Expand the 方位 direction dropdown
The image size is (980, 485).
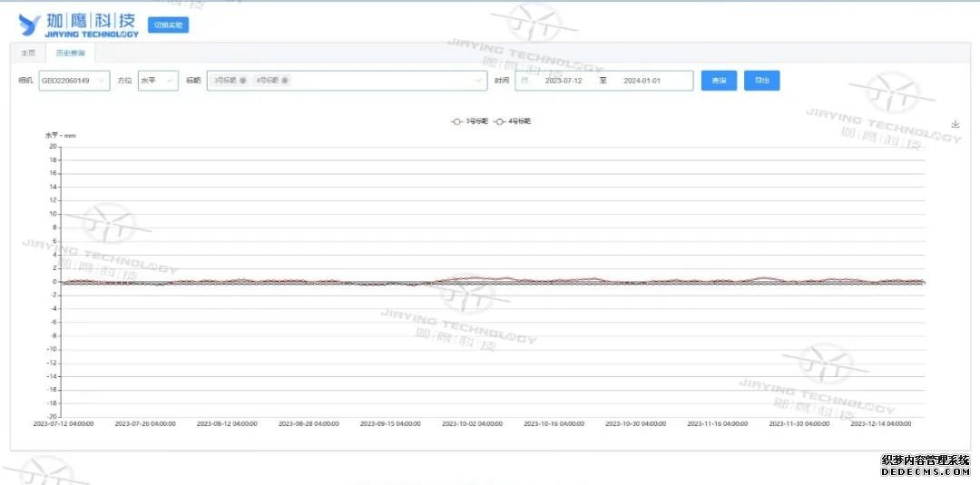[158, 81]
